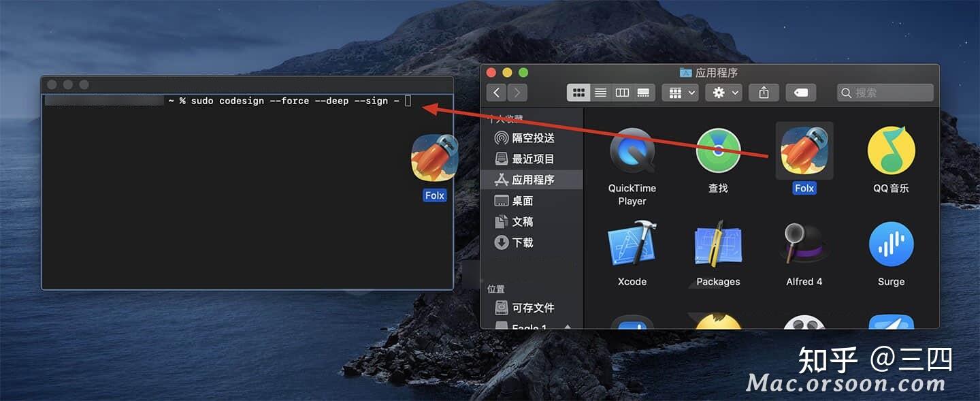This screenshot has height=401, width=980.
Task: Switch to column view in Finder toolbar
Action: click(622, 92)
